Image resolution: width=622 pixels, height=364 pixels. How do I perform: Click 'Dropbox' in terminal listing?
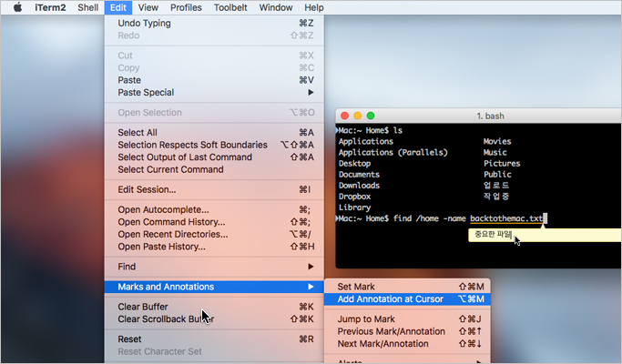(354, 197)
